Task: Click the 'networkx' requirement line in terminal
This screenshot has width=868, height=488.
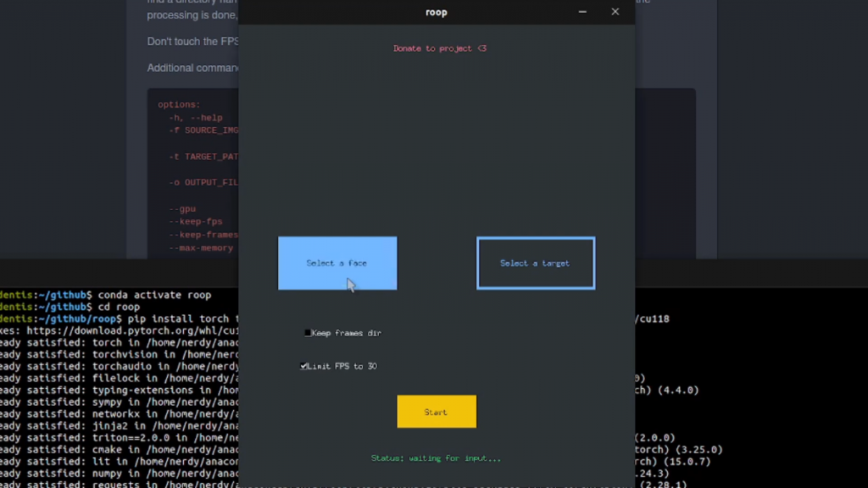Action: click(x=119, y=413)
